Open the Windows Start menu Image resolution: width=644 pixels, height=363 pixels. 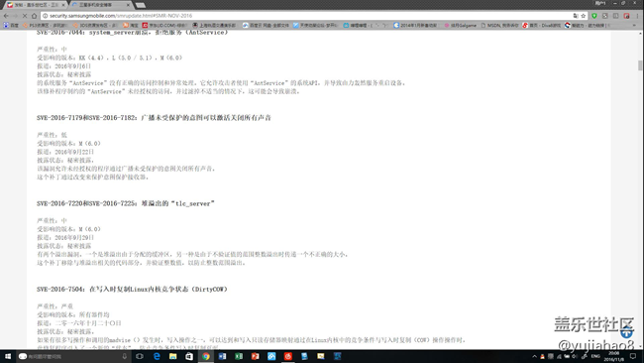click(x=7, y=356)
